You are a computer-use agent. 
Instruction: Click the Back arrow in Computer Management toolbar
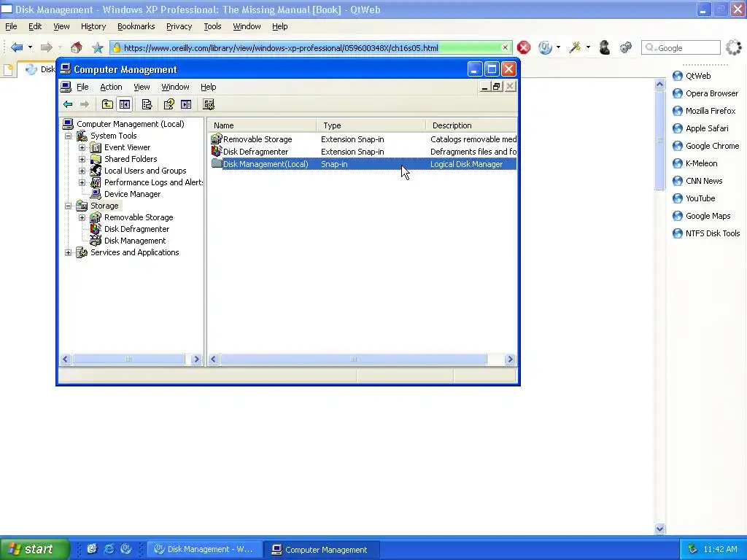68,104
